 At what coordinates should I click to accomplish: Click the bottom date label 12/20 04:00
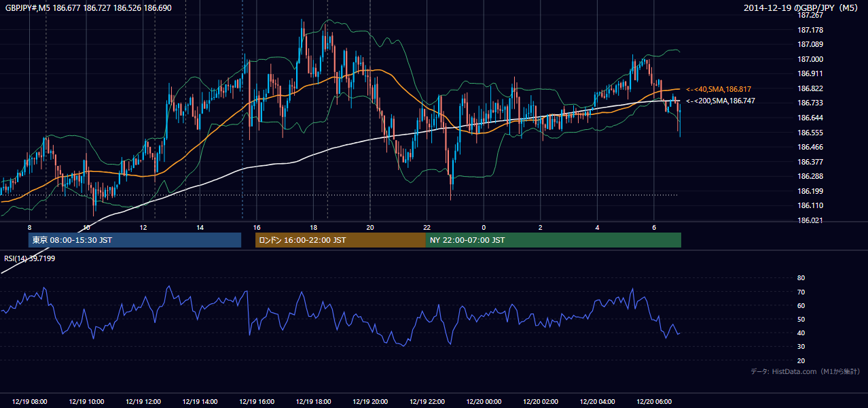pyautogui.click(x=597, y=402)
